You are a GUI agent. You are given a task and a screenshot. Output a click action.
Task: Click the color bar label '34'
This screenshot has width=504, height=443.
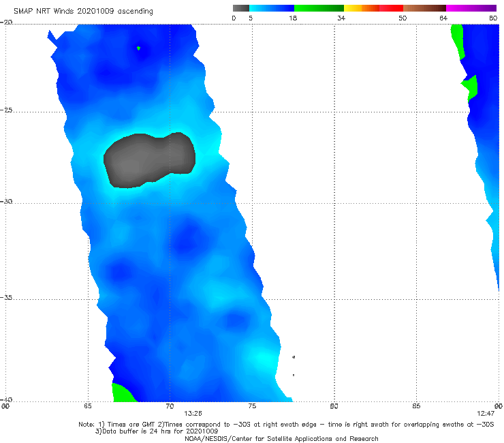341,18
